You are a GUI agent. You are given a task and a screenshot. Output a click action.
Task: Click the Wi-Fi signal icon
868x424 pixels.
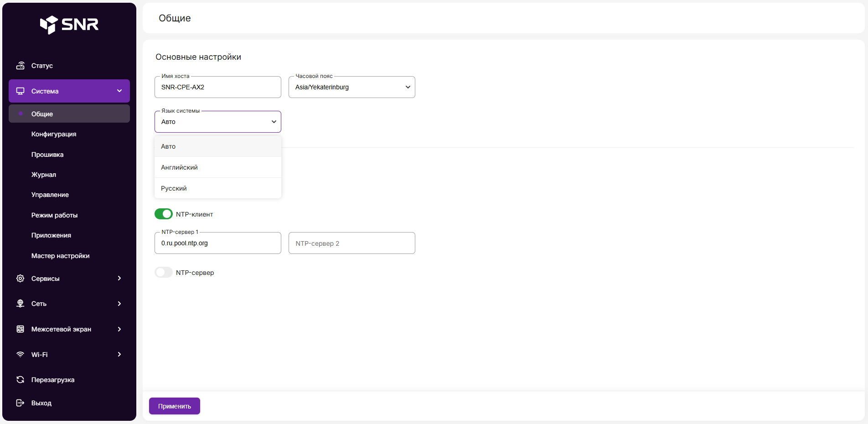[x=21, y=355]
